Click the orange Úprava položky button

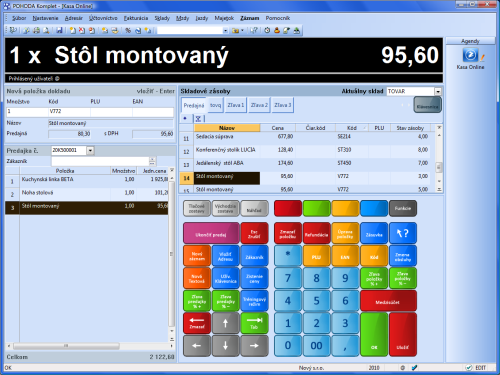[345, 233]
